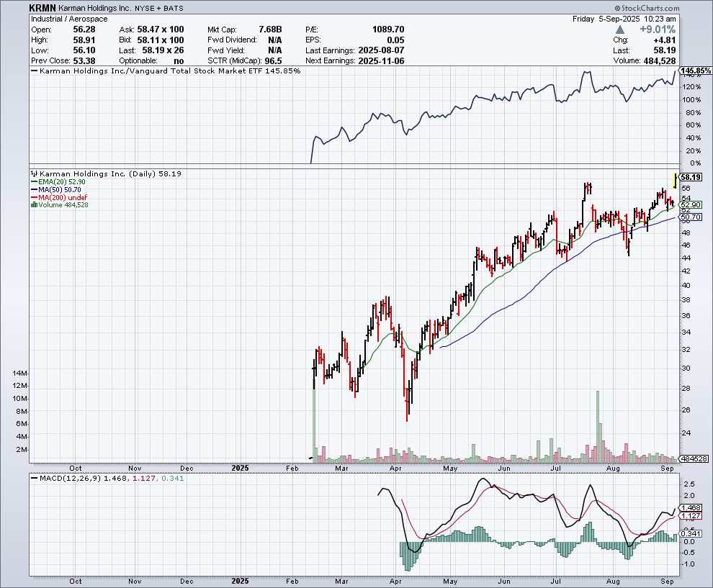
Task: Click the MACD(12,26,9) legend line marker
Action: coord(34,478)
